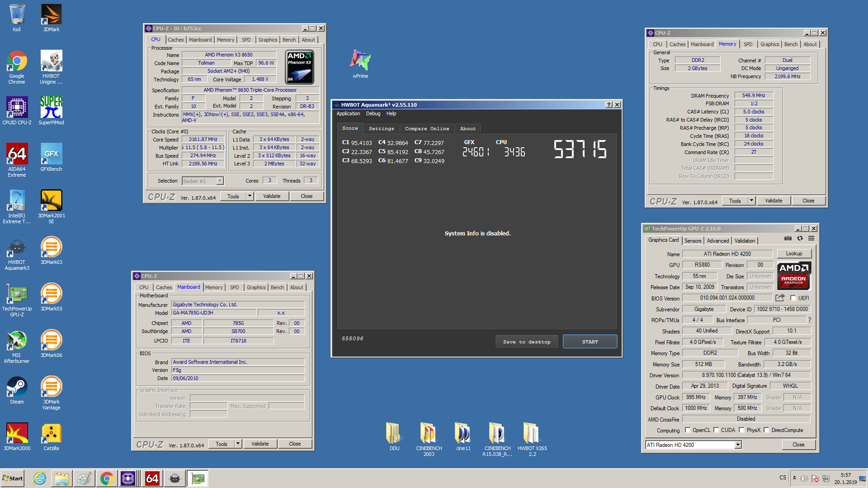Expand Tools dropdown arrow in Memory CPU-Z window
This screenshot has width=868, height=488.
(751, 201)
